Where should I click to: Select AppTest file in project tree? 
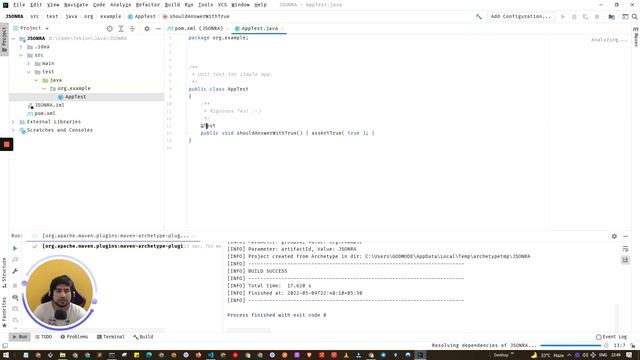click(x=76, y=97)
